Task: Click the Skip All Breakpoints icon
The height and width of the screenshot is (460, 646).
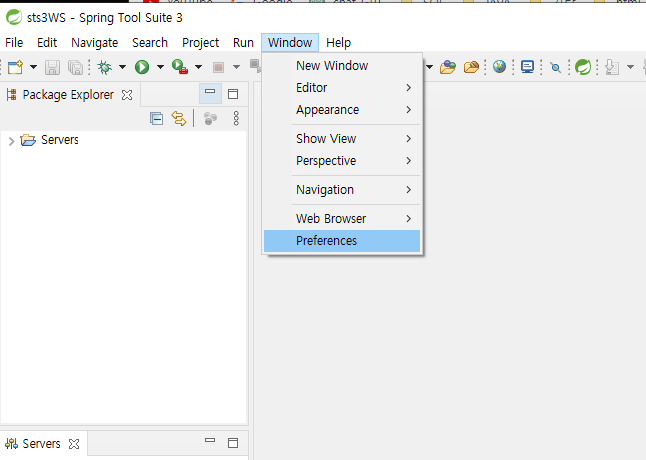Action: click(x=555, y=67)
